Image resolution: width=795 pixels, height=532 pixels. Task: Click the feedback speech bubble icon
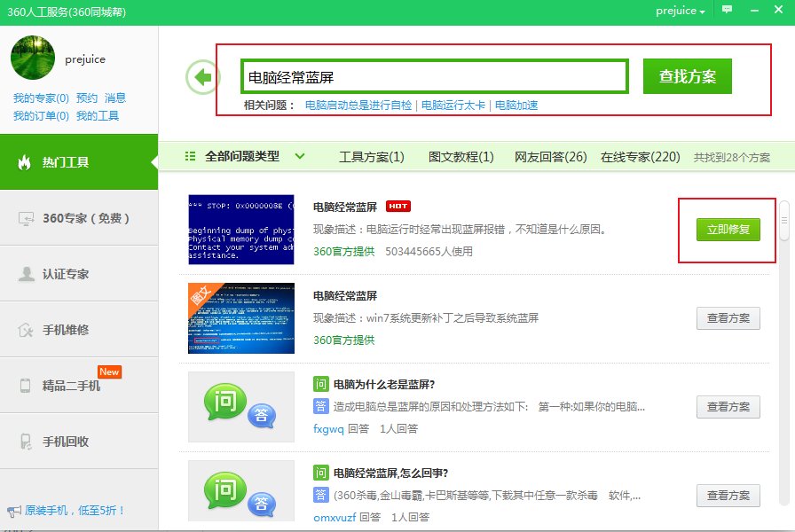pos(728,8)
